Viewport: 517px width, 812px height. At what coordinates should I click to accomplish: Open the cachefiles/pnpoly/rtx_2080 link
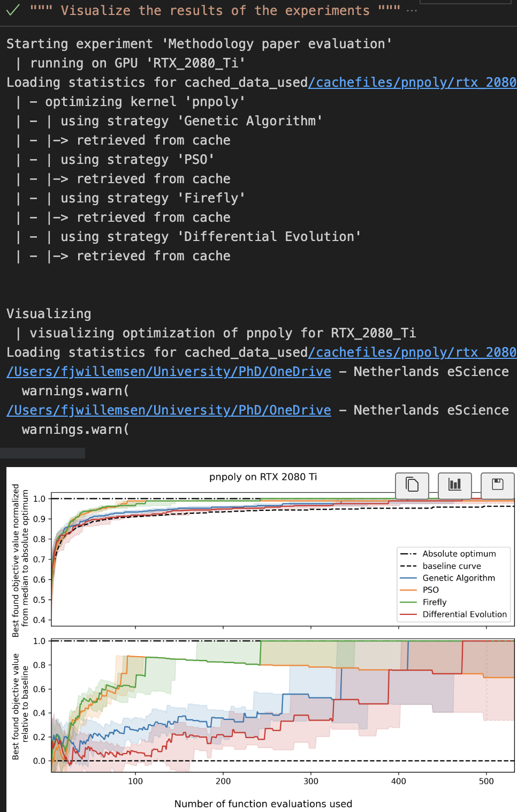click(413, 82)
